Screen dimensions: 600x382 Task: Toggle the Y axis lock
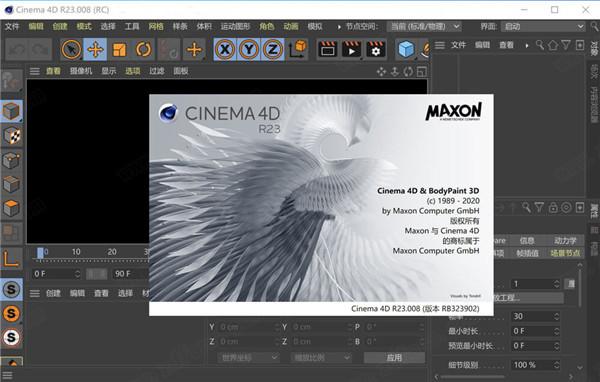click(x=249, y=49)
